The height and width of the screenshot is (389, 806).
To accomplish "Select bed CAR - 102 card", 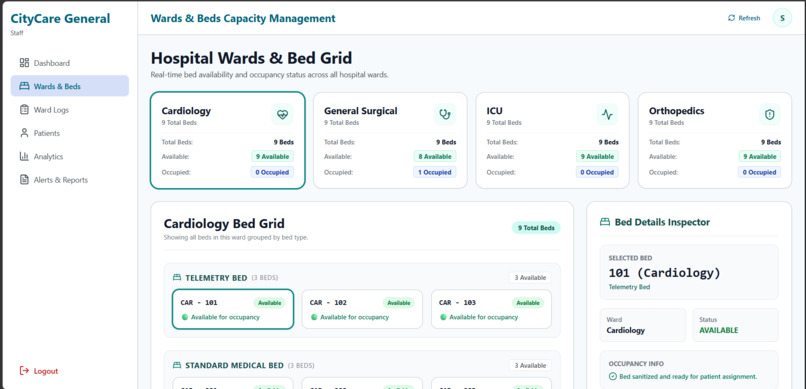I will (362, 309).
